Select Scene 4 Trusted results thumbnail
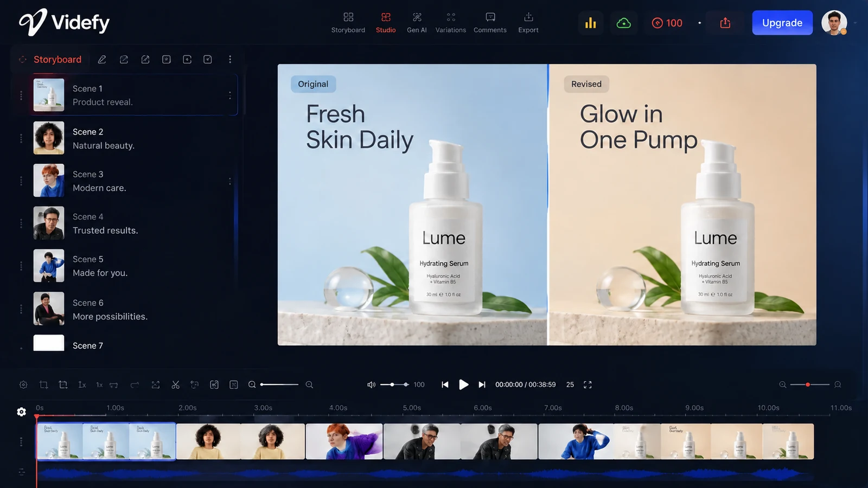This screenshot has width=868, height=488. 49,223
